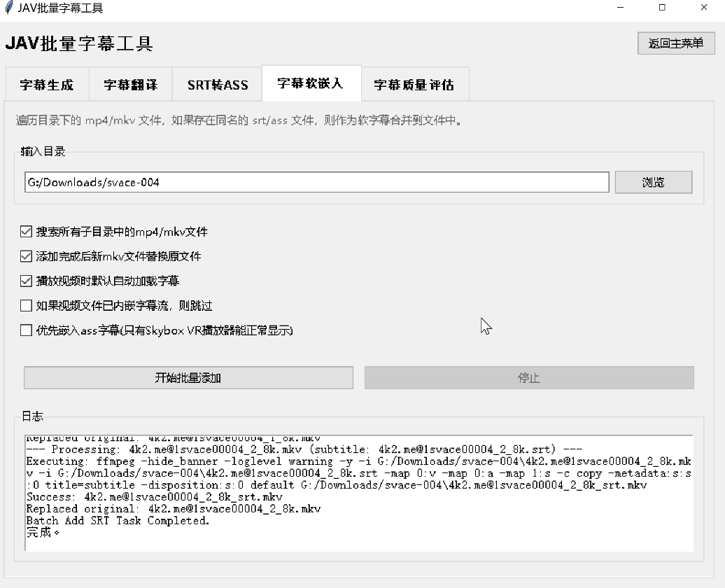Viewport: 725px width, 588px height.
Task: Open the SRT转ASS tab
Action: click(218, 85)
